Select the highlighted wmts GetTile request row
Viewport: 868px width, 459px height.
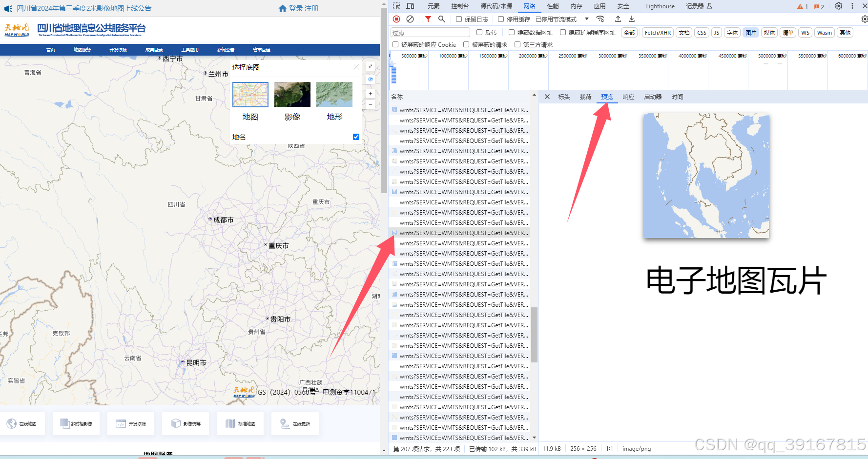(459, 233)
